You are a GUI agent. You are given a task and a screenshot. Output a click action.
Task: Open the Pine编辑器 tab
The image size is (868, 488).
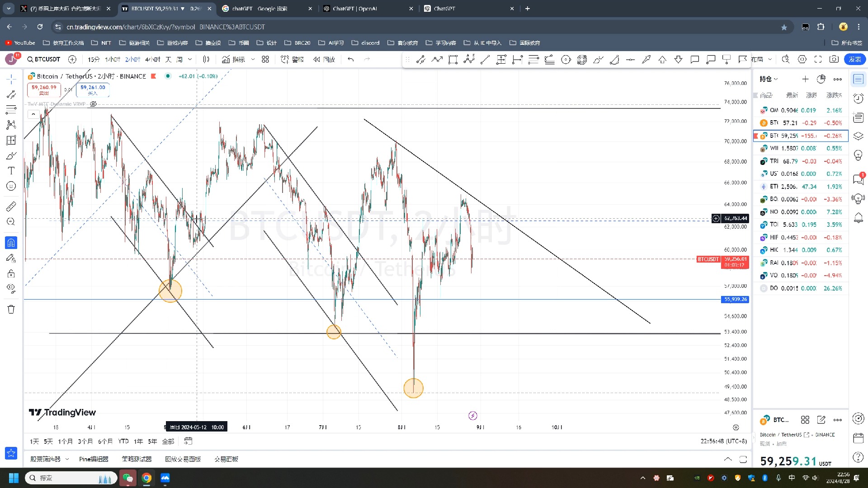(94, 459)
